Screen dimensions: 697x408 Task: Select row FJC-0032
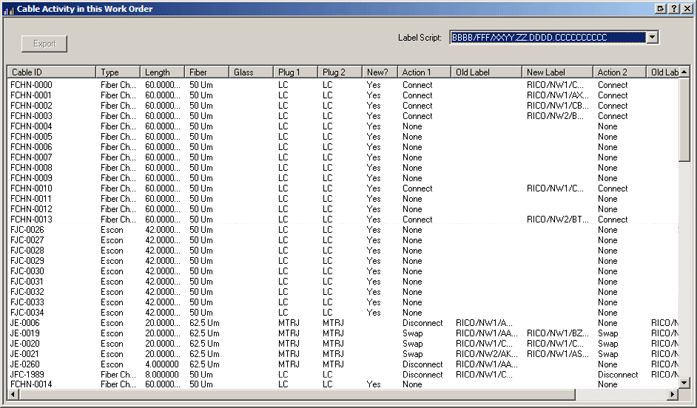click(343, 292)
